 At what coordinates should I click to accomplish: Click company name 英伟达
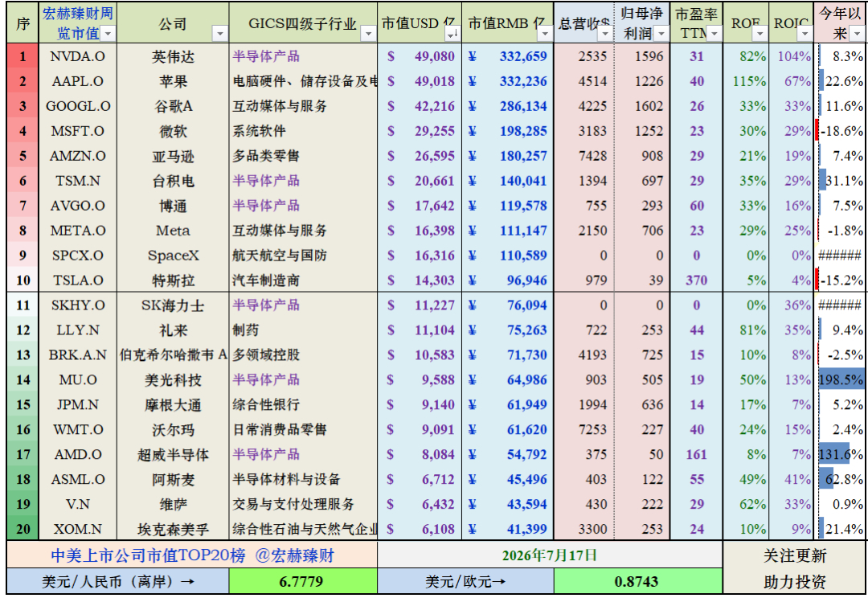coord(174,56)
